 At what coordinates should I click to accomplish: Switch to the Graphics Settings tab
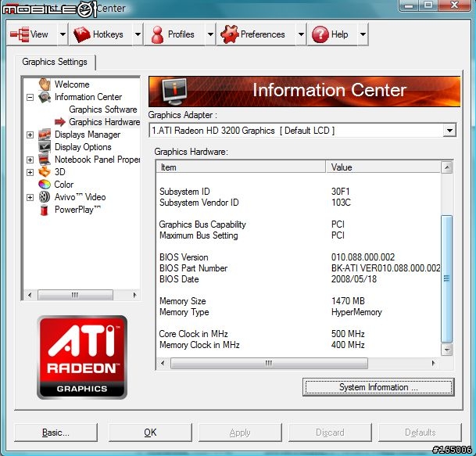(x=55, y=62)
